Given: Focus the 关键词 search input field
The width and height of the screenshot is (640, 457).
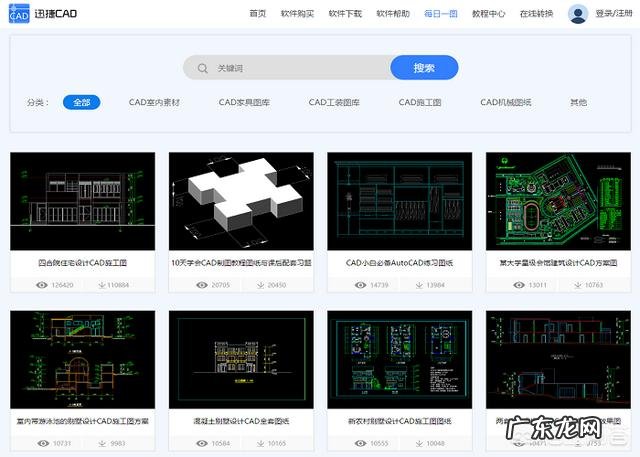Looking at the screenshot, I should point(287,68).
